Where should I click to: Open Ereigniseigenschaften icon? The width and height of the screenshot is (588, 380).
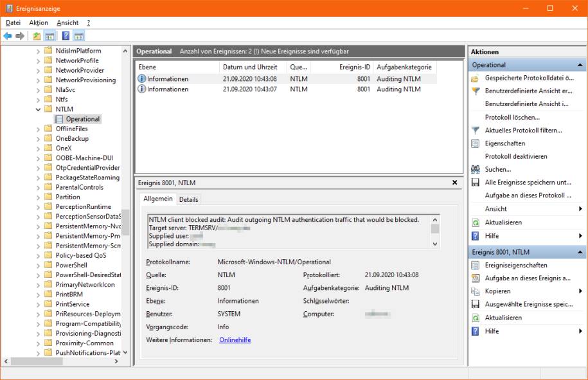click(x=475, y=265)
